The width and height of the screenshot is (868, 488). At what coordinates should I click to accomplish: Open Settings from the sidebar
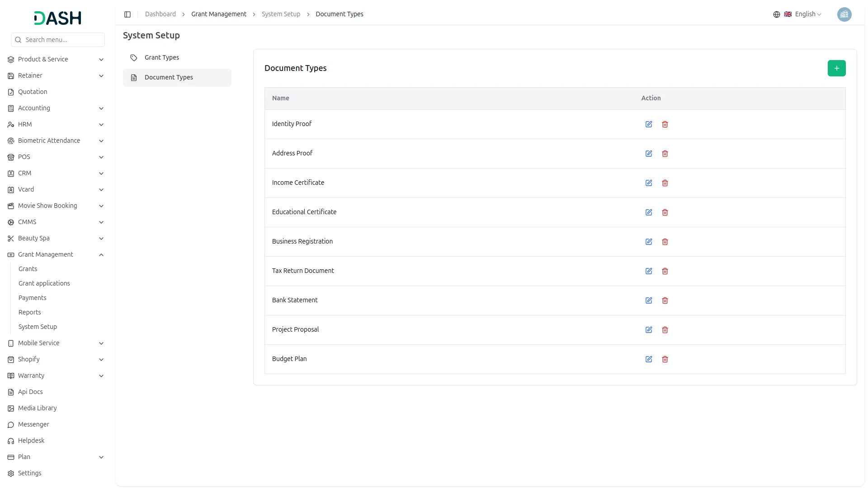[x=30, y=473]
